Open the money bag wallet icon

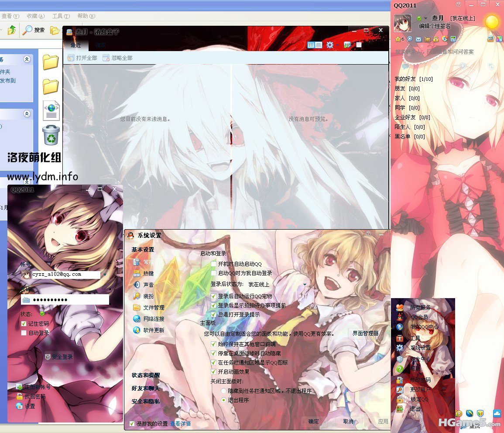tap(436, 39)
